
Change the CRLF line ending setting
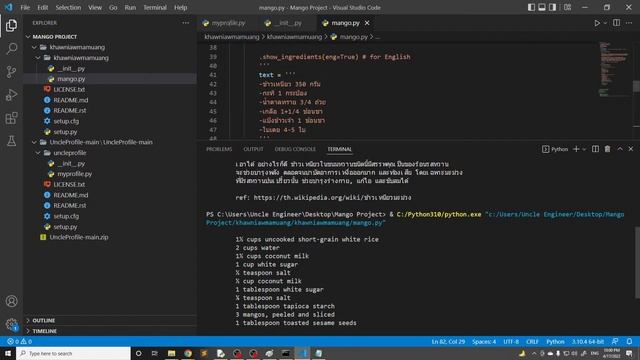point(532,342)
